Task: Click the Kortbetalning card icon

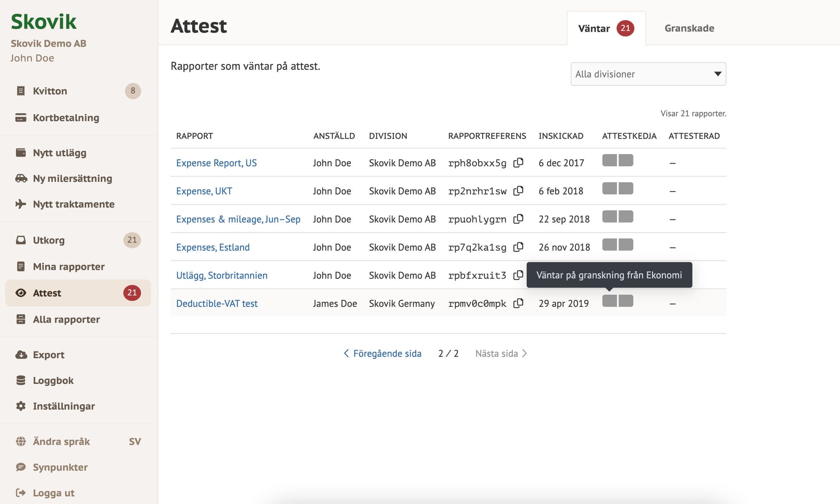Action: pyautogui.click(x=21, y=118)
